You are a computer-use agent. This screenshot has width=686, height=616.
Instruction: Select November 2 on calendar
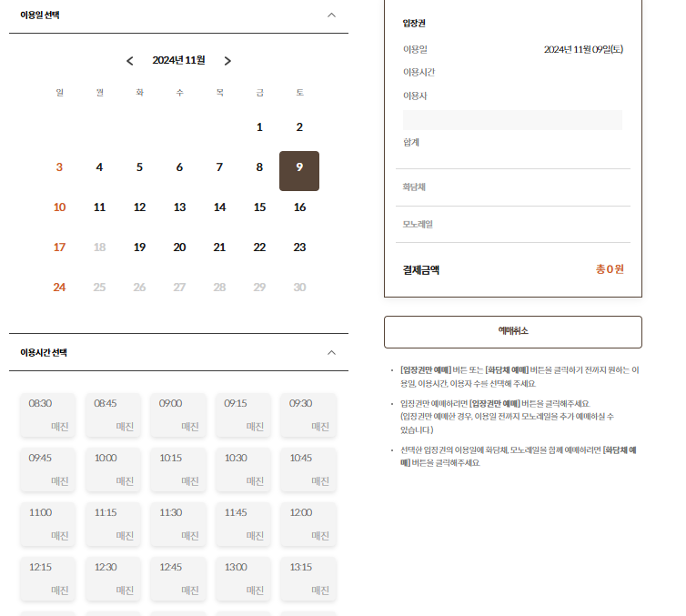click(x=299, y=127)
